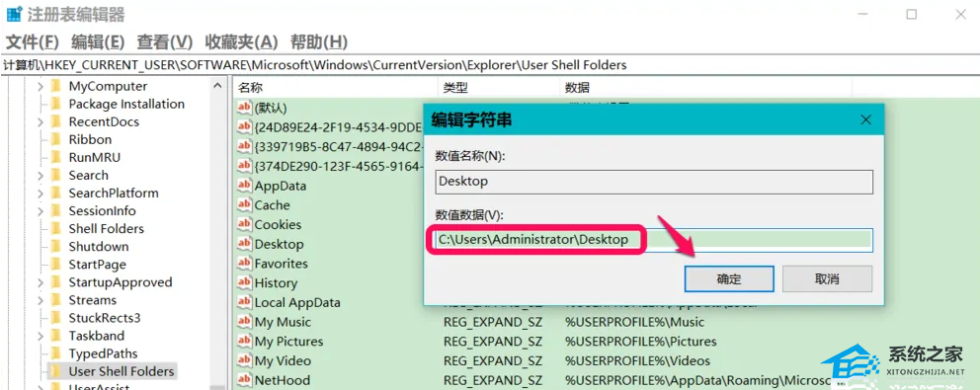Screen dimensions: 980x390
Task: Expand the MyComputer tree node
Action: tap(41, 86)
